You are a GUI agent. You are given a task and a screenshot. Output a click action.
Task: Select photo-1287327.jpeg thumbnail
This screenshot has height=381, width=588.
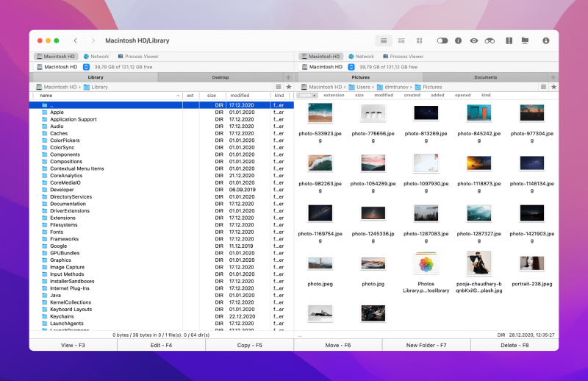click(479, 213)
